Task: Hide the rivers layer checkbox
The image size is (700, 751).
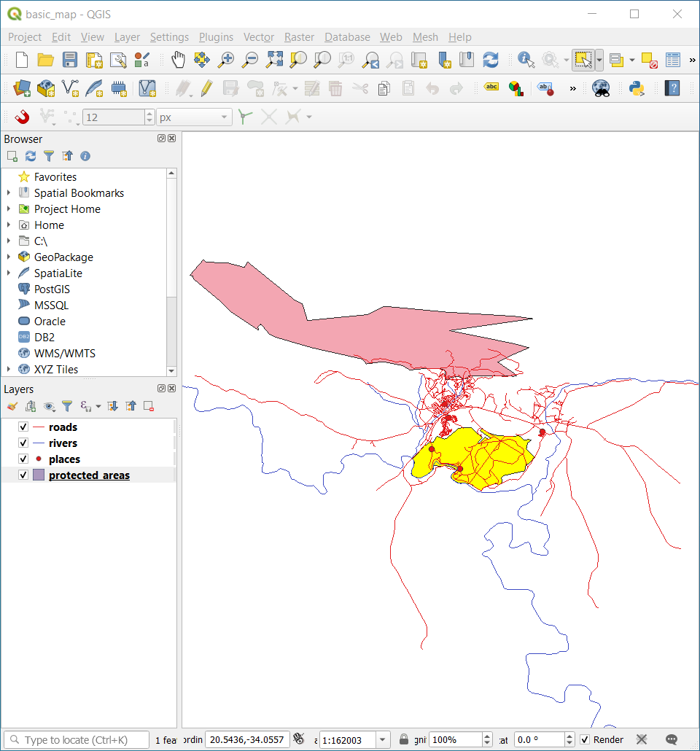Action: click(23, 443)
